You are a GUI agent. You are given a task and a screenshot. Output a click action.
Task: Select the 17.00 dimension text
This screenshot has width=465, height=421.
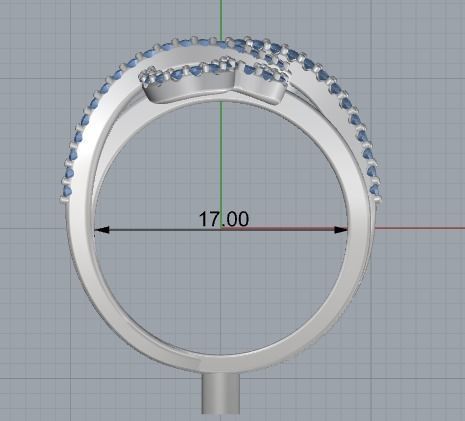[223, 219]
